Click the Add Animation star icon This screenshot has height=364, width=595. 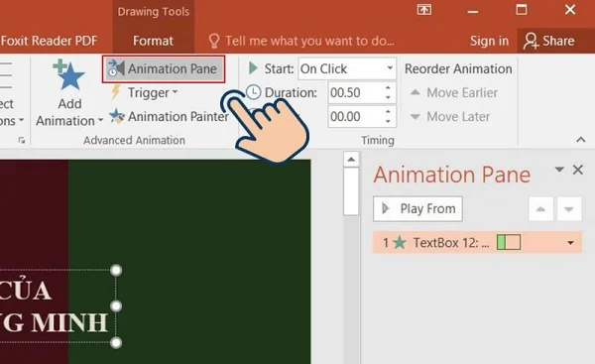coord(68,74)
